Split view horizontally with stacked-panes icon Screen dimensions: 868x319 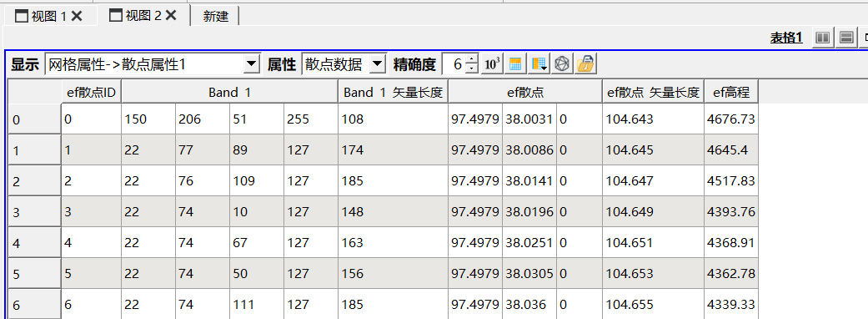tap(845, 38)
